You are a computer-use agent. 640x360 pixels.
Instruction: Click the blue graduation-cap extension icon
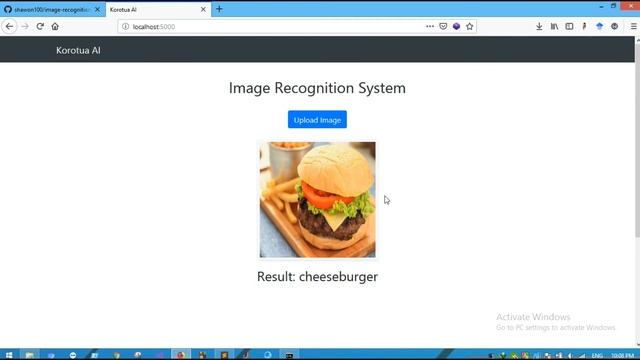[x=599, y=27]
